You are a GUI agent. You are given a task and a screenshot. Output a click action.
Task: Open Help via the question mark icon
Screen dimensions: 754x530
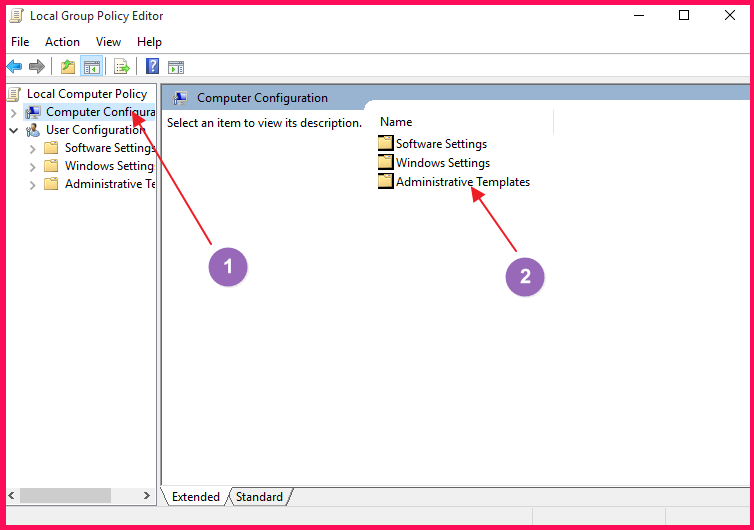tap(152, 67)
